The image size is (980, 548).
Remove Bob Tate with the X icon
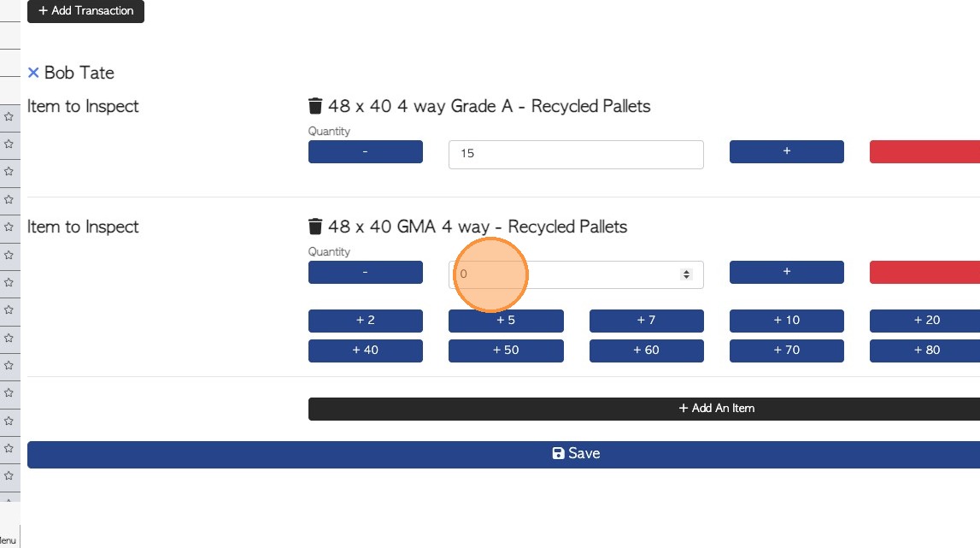[x=33, y=74]
